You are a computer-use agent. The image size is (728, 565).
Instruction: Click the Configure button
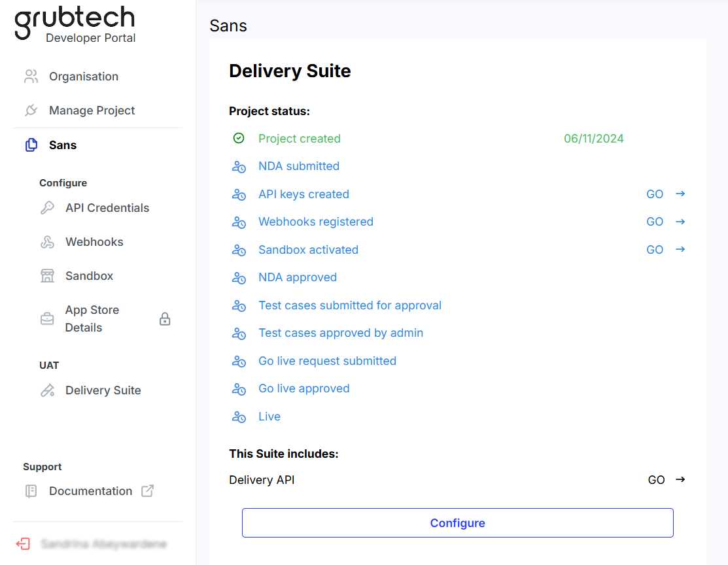pyautogui.click(x=458, y=522)
